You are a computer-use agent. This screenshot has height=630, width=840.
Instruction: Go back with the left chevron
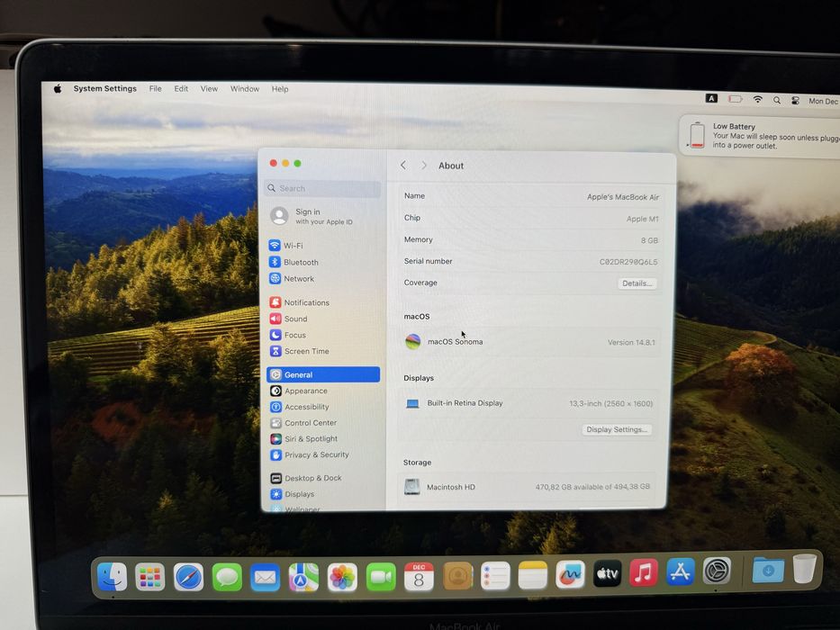click(403, 166)
